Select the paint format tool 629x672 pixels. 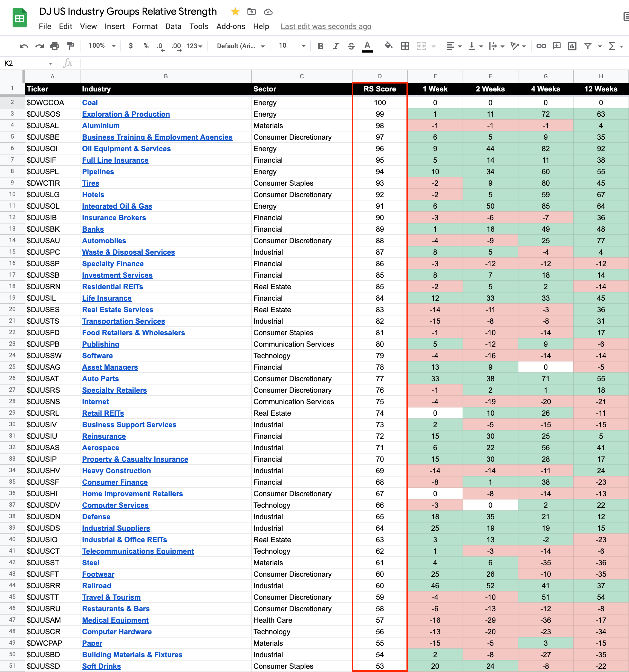pos(70,46)
